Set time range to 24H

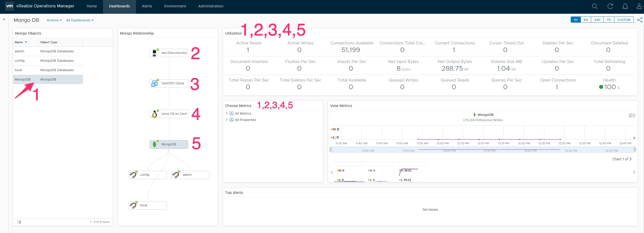click(x=597, y=20)
